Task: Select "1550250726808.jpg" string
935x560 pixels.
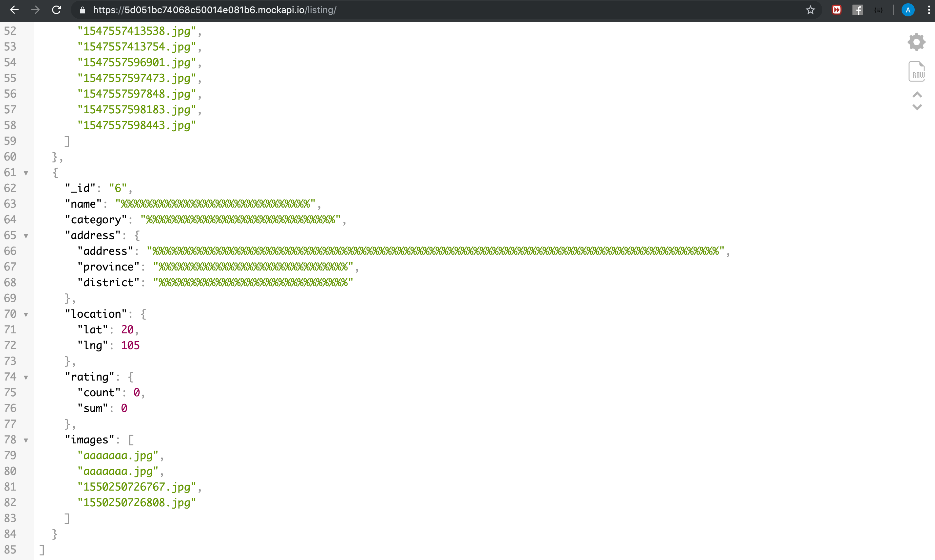Action: tap(137, 503)
